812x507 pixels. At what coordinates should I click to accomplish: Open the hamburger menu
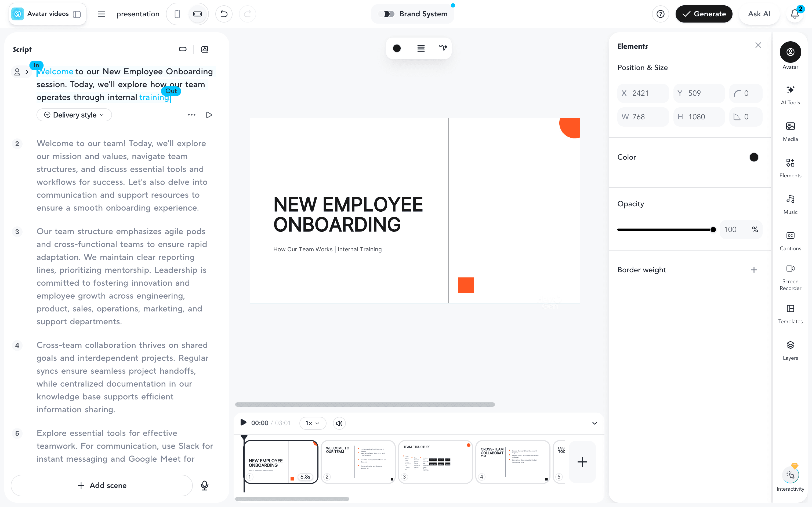click(x=101, y=14)
